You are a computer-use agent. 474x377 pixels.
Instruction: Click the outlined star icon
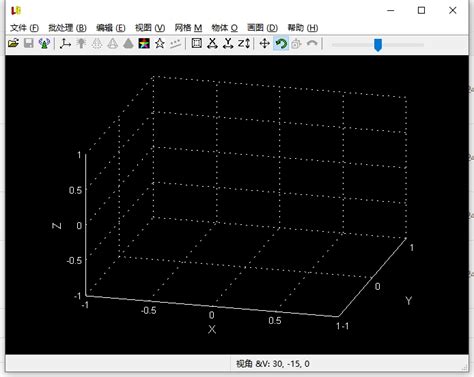click(x=160, y=43)
